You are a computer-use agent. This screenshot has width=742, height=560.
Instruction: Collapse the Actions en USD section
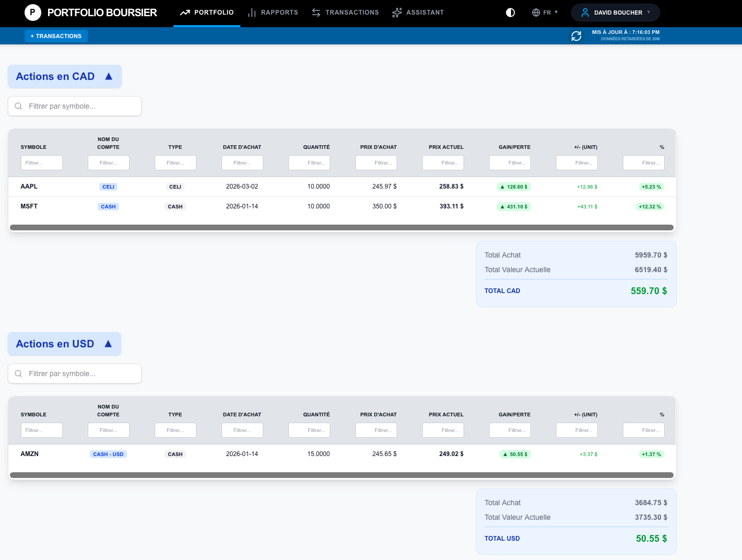click(x=108, y=343)
